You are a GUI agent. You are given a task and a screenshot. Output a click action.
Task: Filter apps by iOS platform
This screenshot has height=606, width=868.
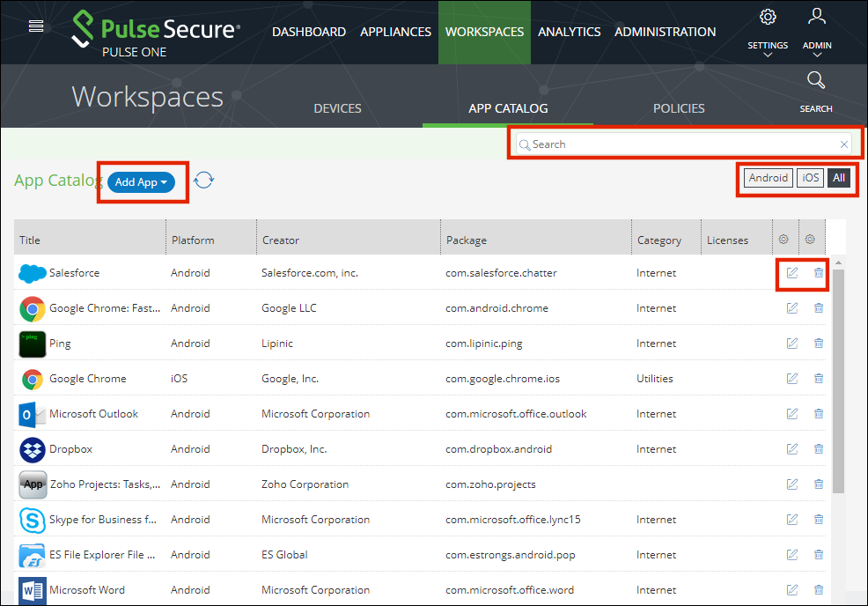click(811, 178)
